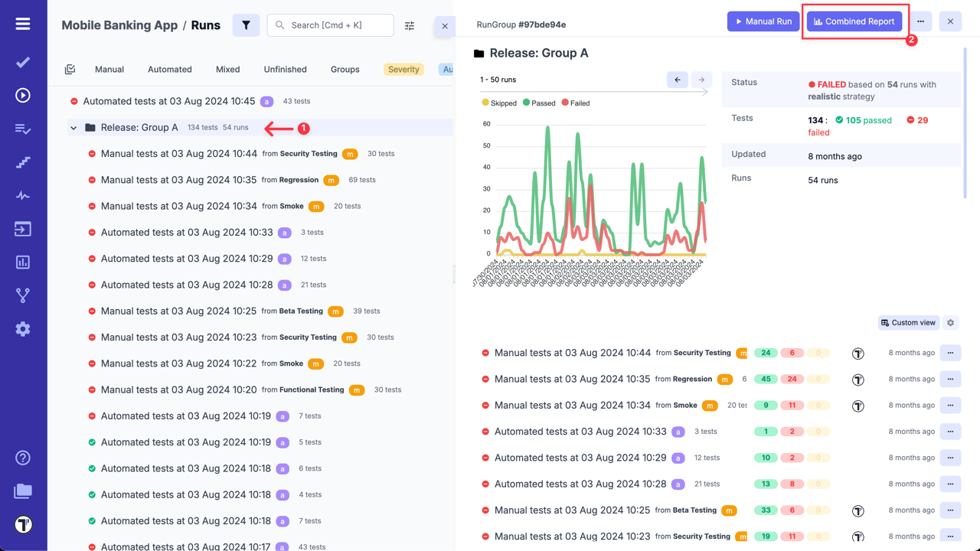
Task: Select the branching/environments icon in sidebar
Action: coord(22,295)
